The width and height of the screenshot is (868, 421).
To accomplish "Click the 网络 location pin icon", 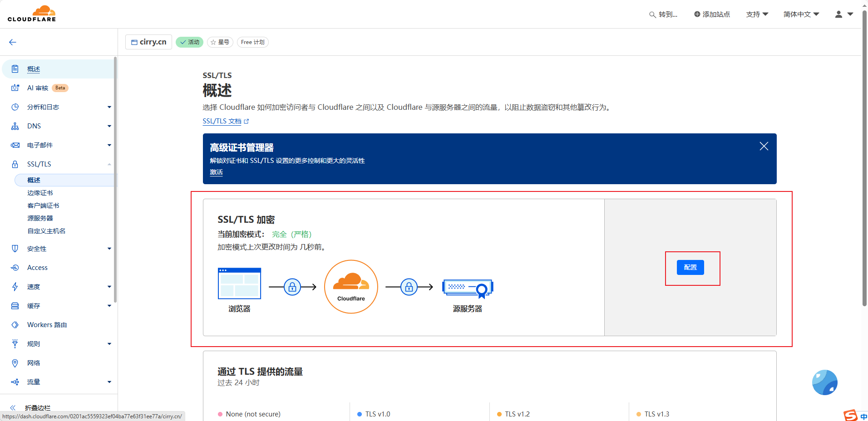I will (15, 363).
